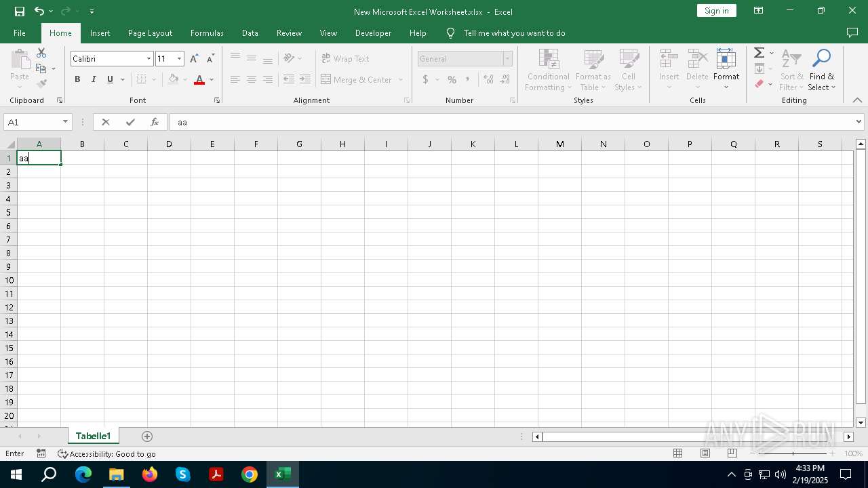This screenshot has width=868, height=488.
Task: Click the AutoSum sigma icon
Action: coord(759,53)
